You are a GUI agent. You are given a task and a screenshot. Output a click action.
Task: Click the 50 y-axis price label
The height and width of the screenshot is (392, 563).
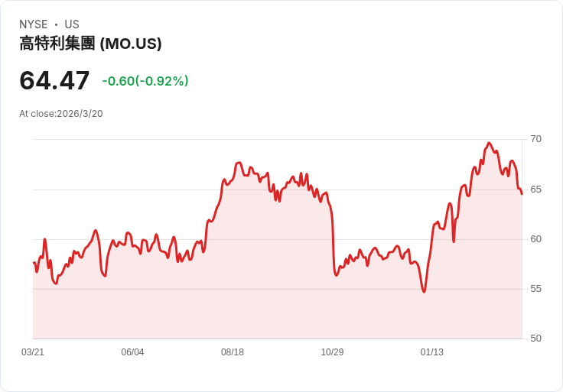[x=535, y=339]
